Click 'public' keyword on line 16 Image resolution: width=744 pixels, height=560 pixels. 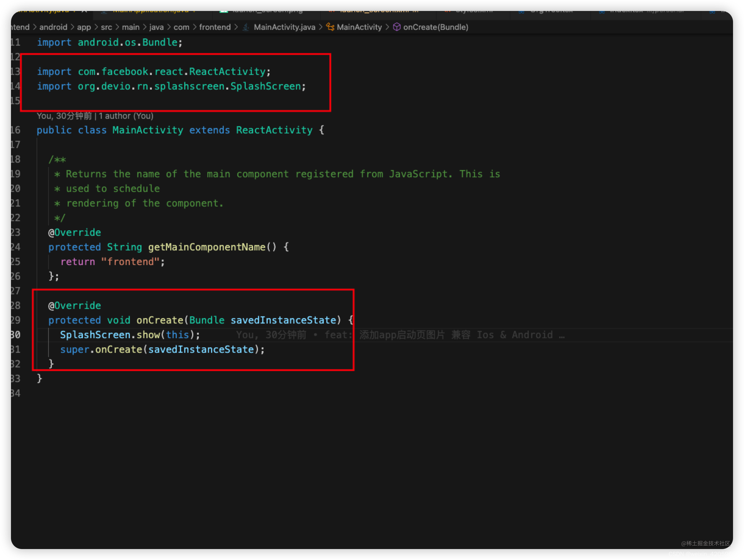click(x=54, y=130)
